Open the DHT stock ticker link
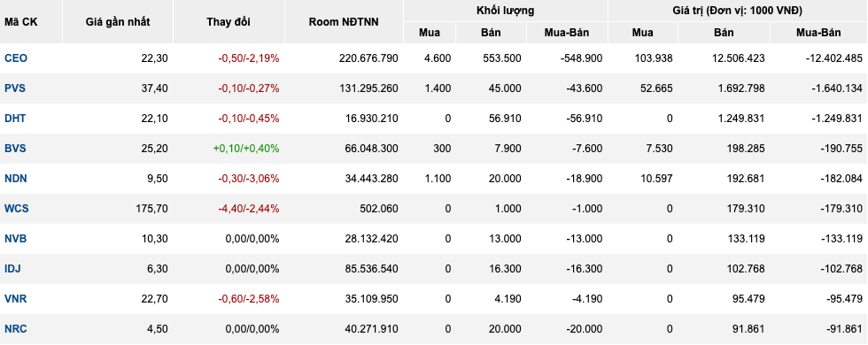868x345 pixels. 15,119
